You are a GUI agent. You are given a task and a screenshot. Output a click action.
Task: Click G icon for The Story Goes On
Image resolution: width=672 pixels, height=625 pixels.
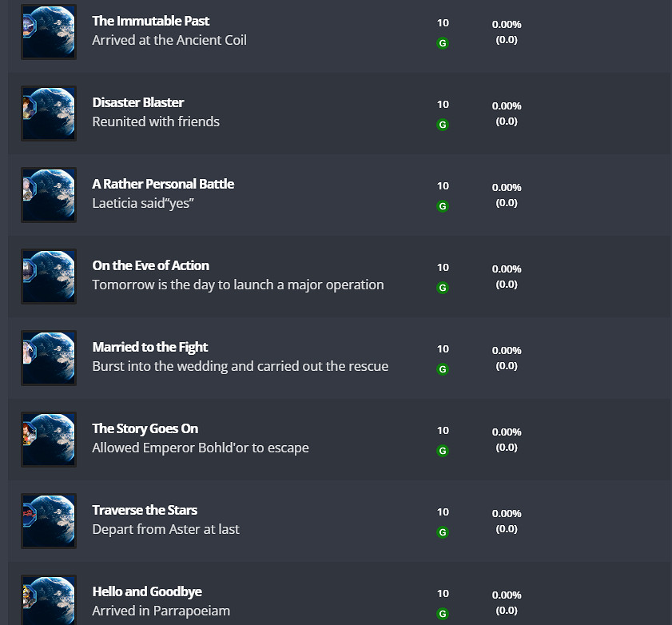point(443,451)
